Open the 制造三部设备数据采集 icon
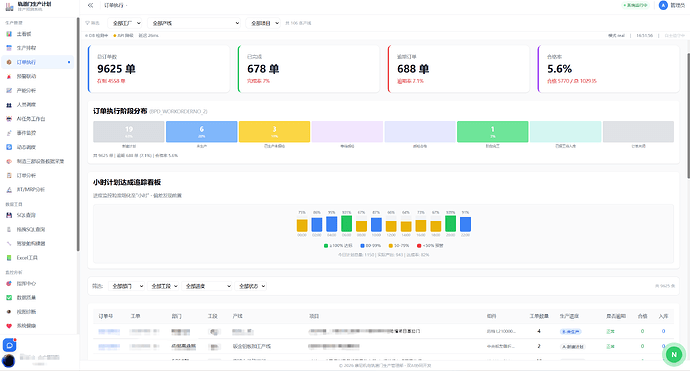The width and height of the screenshot is (690, 371). (9, 161)
